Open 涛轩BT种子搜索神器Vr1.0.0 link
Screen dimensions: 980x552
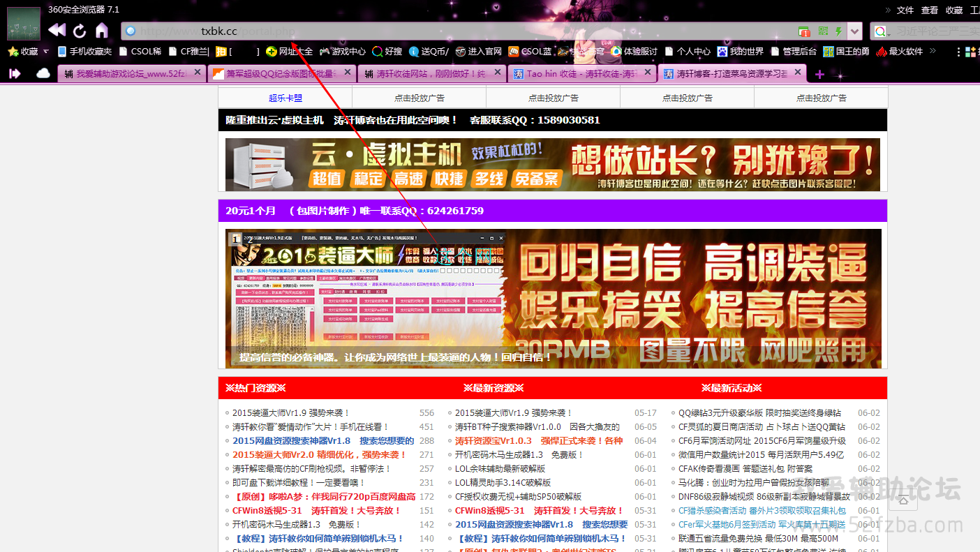[x=537, y=427]
